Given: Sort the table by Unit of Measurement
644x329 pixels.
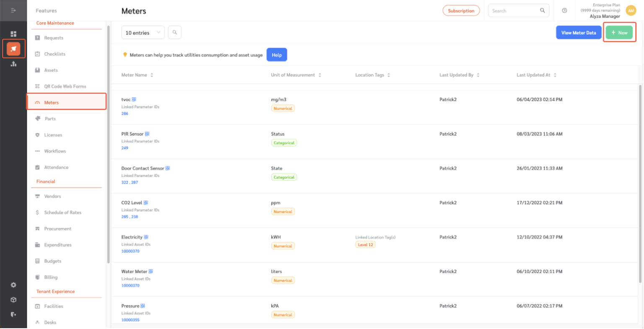Looking at the screenshot, I should tap(319, 75).
